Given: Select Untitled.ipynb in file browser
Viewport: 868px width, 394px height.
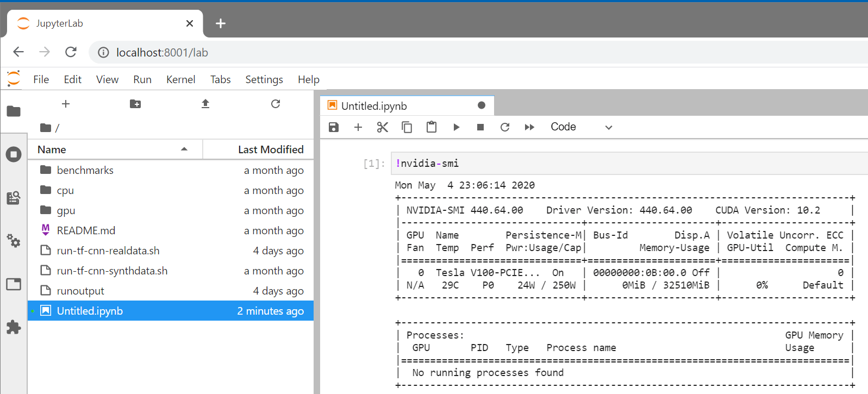Looking at the screenshot, I should (x=171, y=311).
